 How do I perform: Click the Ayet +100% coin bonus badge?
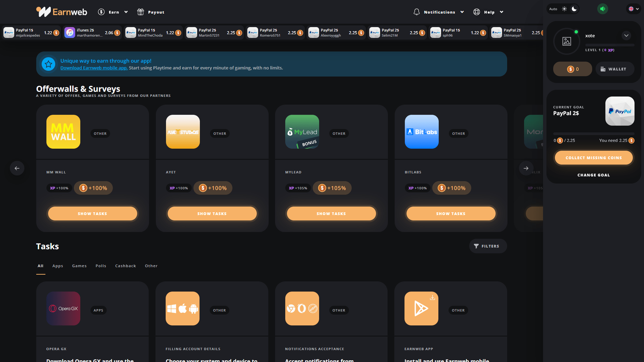(x=213, y=188)
